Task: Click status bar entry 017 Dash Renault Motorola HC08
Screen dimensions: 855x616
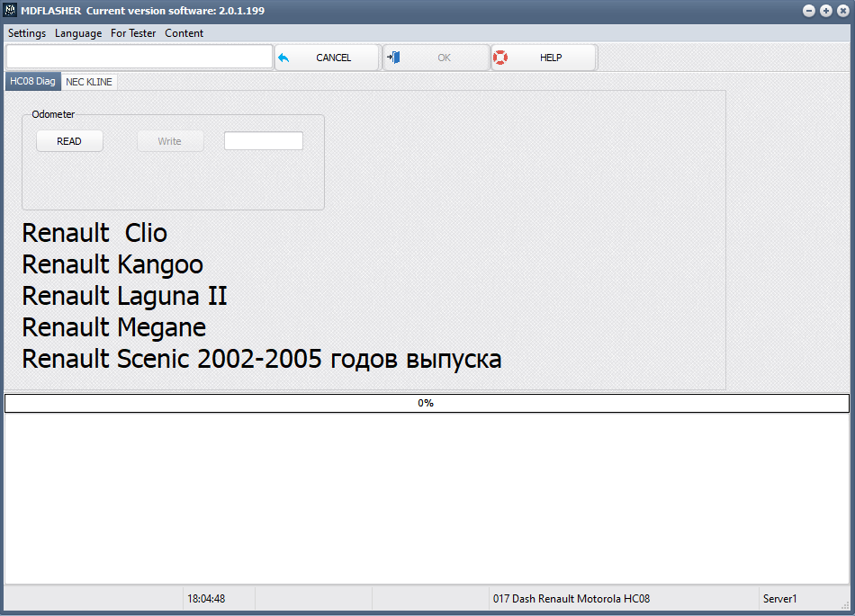Action: [571, 599]
